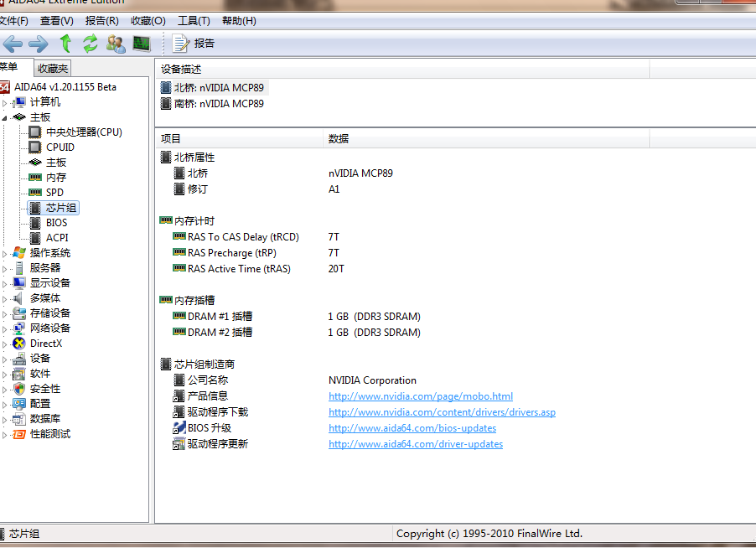Click the 操作系统 Windows flag icon

(19, 253)
